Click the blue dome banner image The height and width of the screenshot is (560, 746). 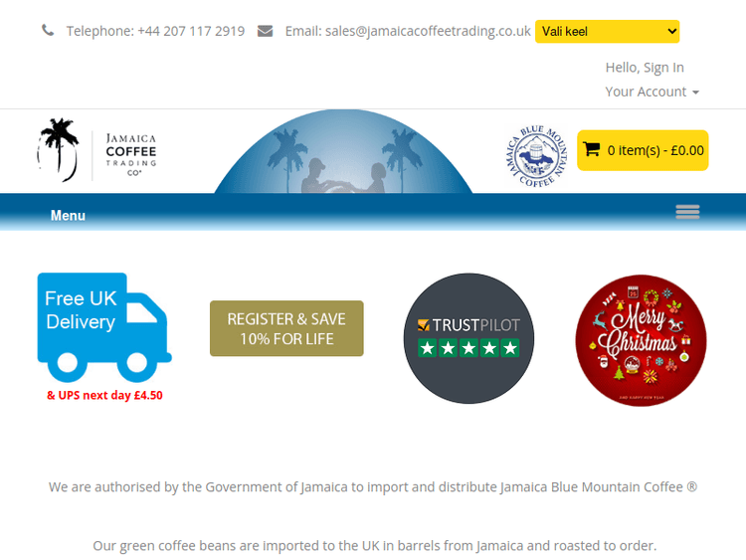343,151
